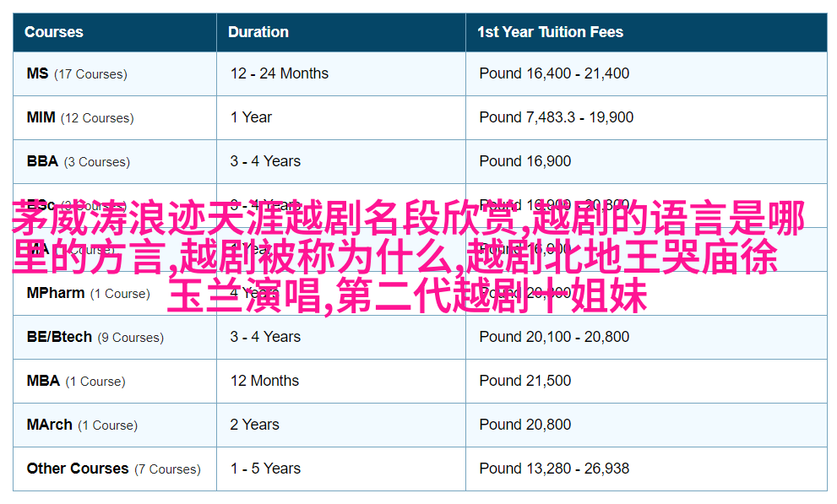Click the BE/Btech courses link
The width and height of the screenshot is (837, 504).
tap(59, 337)
